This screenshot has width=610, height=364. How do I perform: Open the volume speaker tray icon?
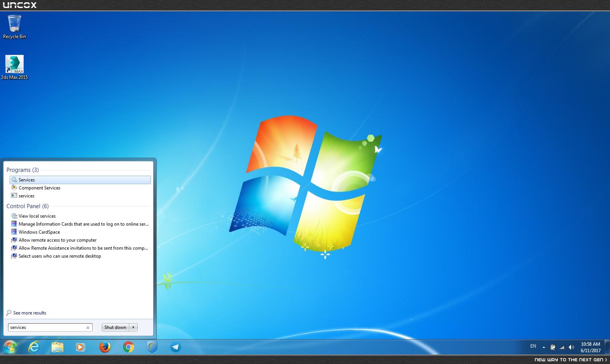point(571,347)
